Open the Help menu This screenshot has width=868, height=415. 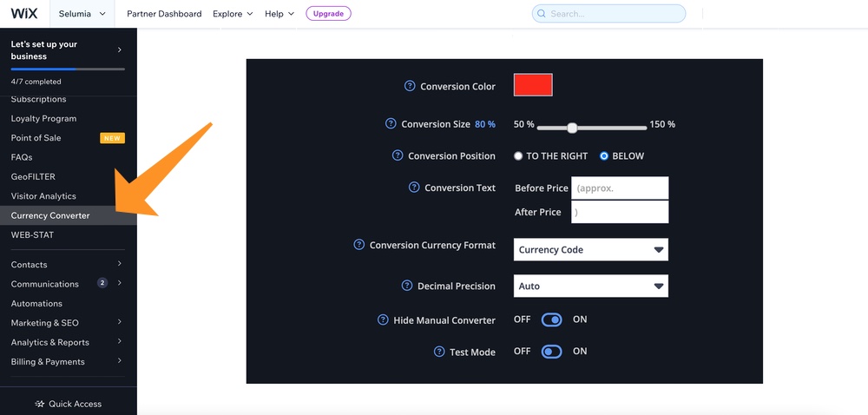pos(279,14)
